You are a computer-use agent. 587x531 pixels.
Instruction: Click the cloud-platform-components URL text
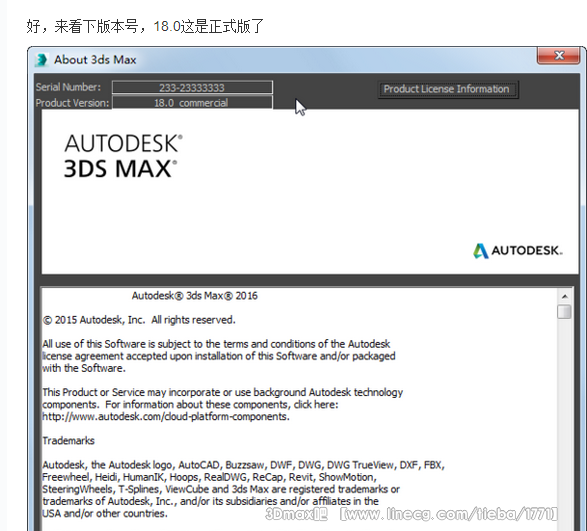[165, 417]
